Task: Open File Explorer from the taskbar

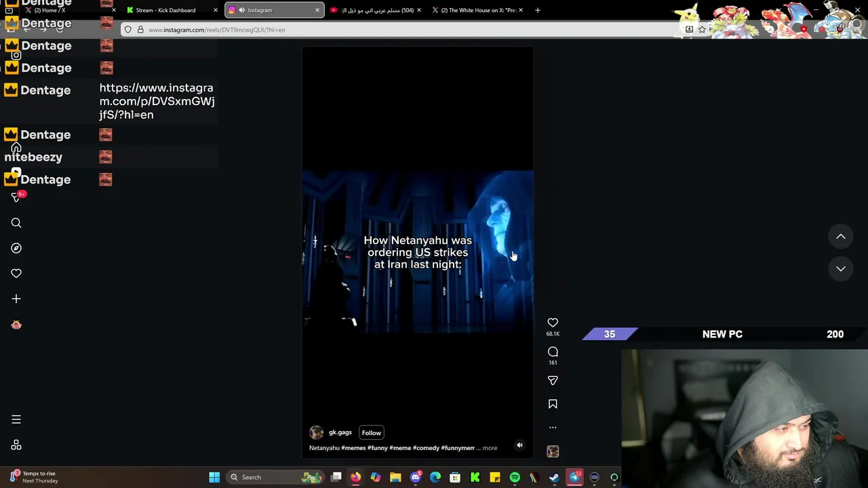Action: tap(395, 477)
